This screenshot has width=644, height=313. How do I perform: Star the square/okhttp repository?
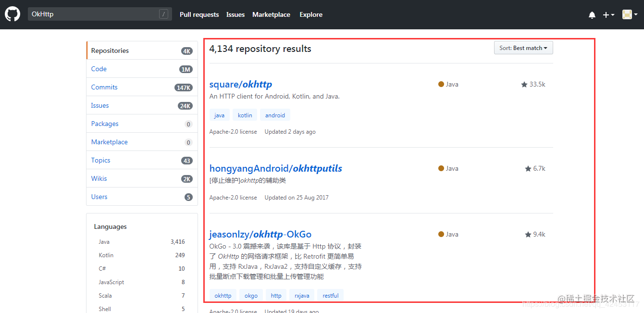[x=524, y=84]
